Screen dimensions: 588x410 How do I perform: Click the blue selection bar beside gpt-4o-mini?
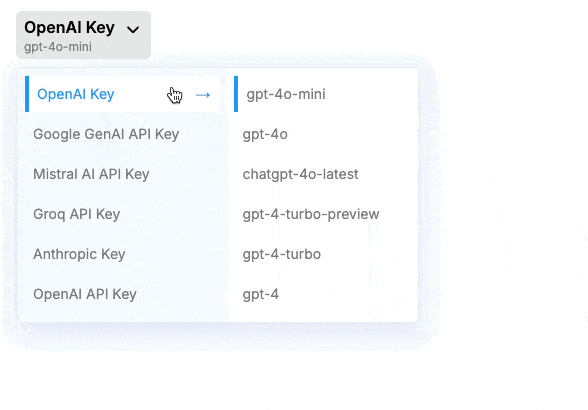236,94
